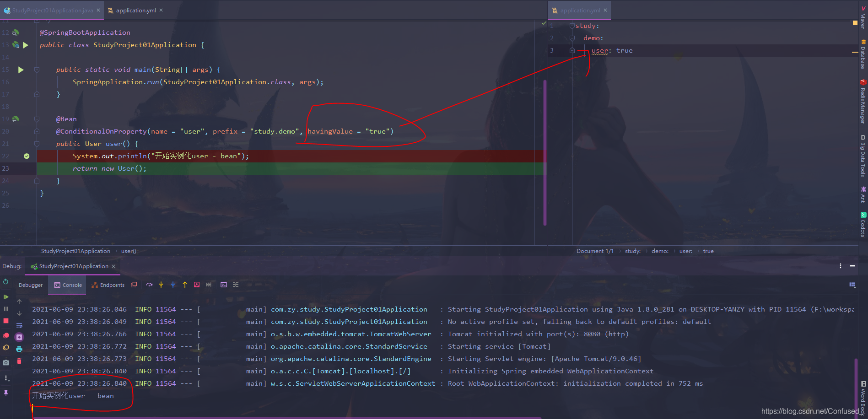
Task: Open debug panel options (vertical dots)
Action: coord(841,266)
